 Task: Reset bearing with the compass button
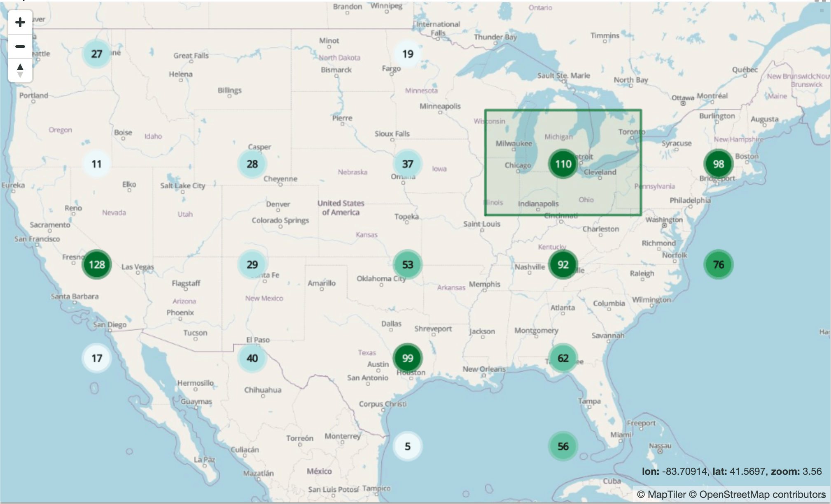click(x=20, y=70)
